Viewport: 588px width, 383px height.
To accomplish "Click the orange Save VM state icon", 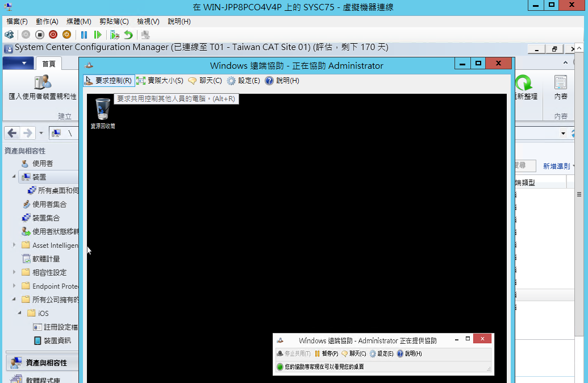I will point(66,35).
